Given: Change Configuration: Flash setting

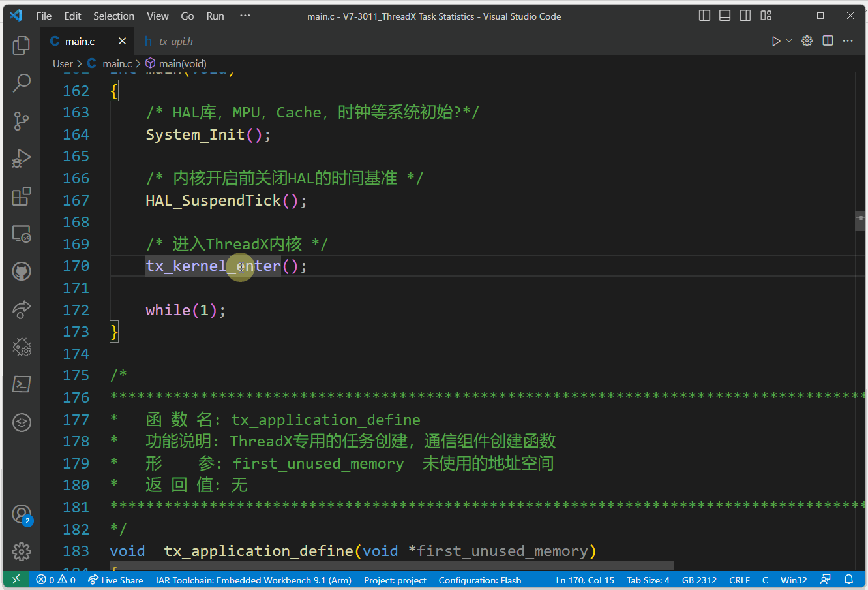Looking at the screenshot, I should tap(480, 580).
